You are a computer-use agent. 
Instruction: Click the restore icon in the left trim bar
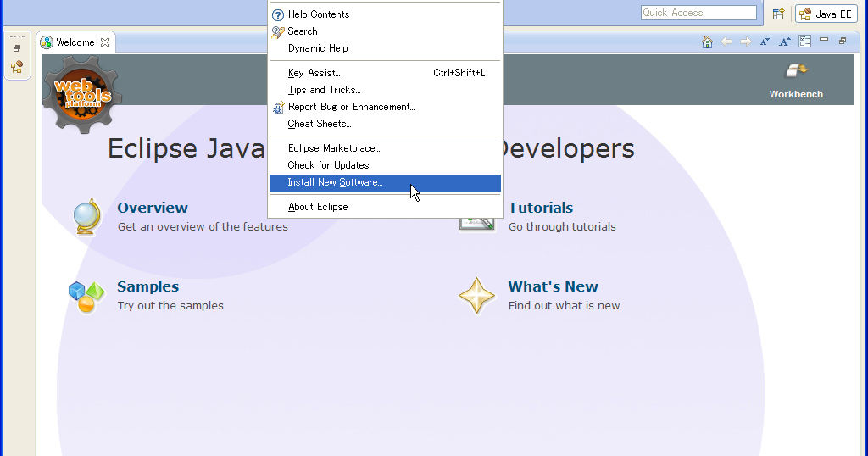(17, 48)
